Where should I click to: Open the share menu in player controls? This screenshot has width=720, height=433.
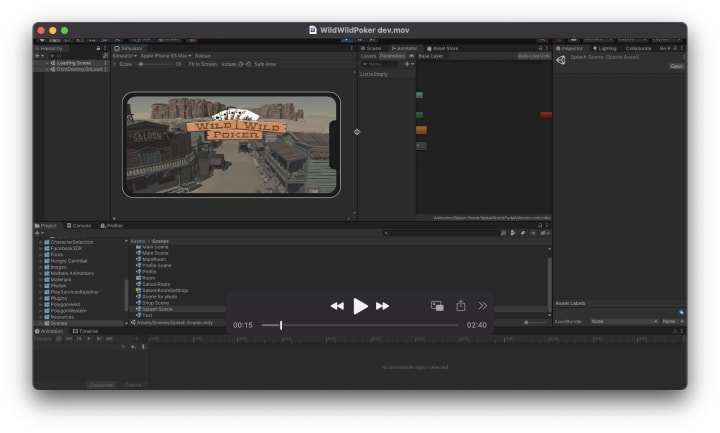(461, 306)
